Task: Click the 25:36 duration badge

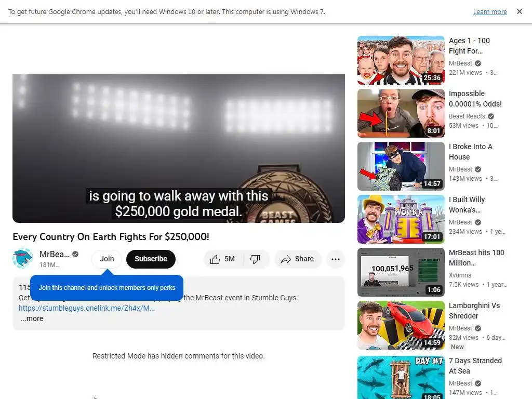Action: [432, 78]
